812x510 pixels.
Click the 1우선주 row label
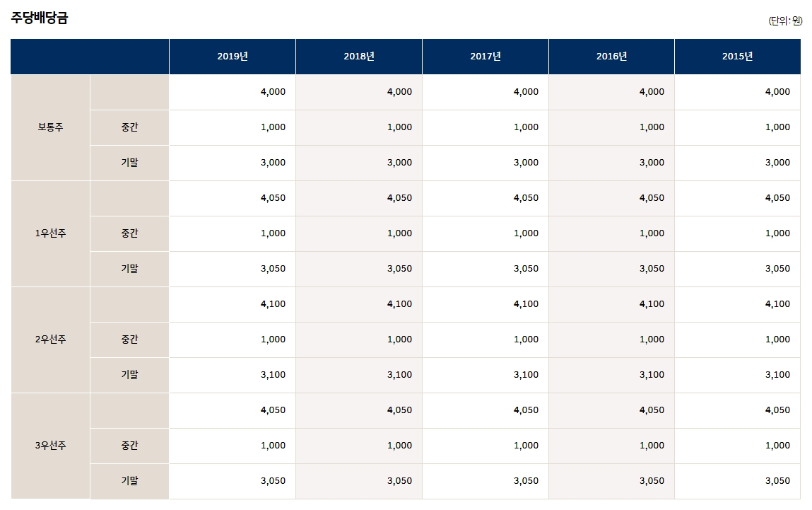pyautogui.click(x=50, y=233)
